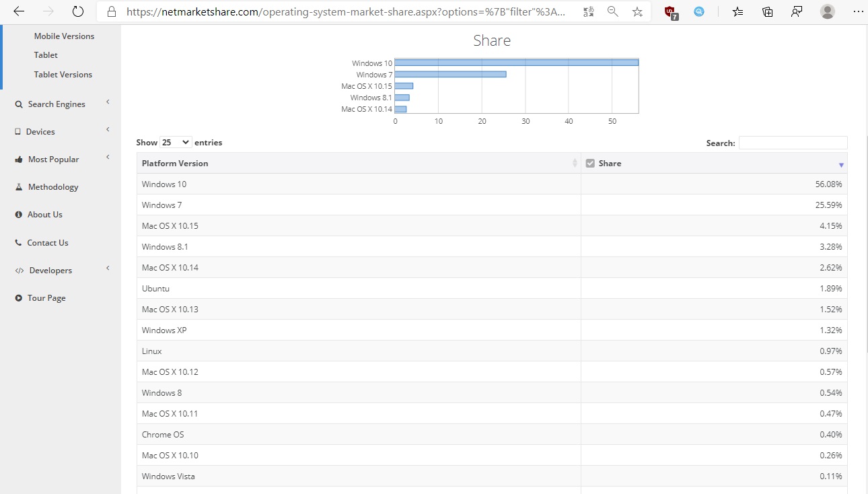Viewport: 868px width, 494px height.
Task: Select Tablet Versions in sidebar
Action: (63, 75)
